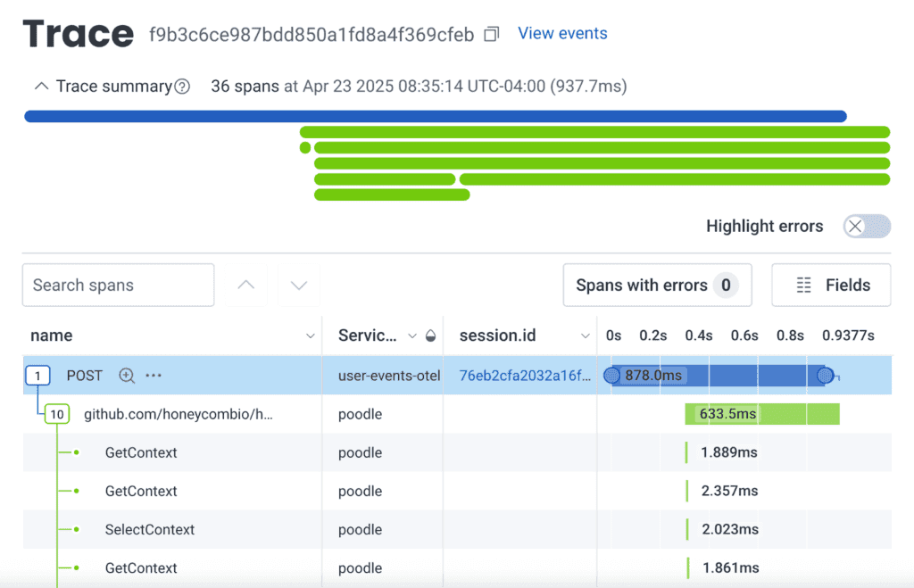Image resolution: width=914 pixels, height=588 pixels.
Task: Click the Search spans input field
Action: [118, 286]
